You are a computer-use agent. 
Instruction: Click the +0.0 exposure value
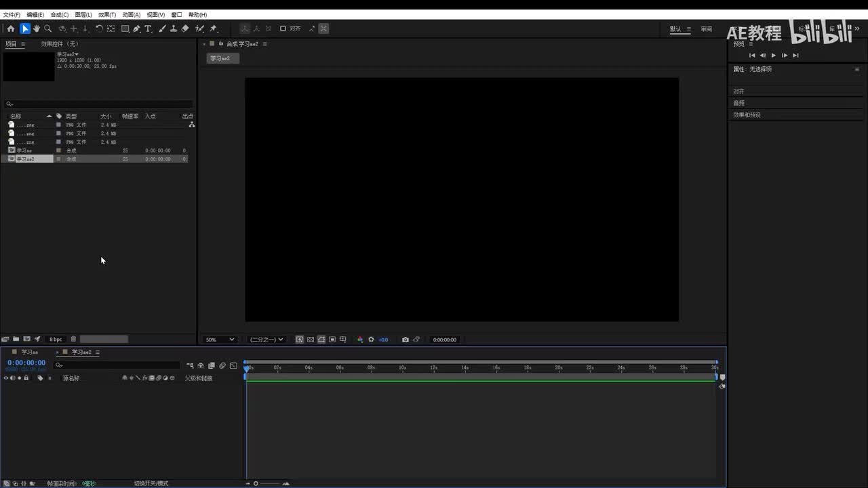click(383, 340)
